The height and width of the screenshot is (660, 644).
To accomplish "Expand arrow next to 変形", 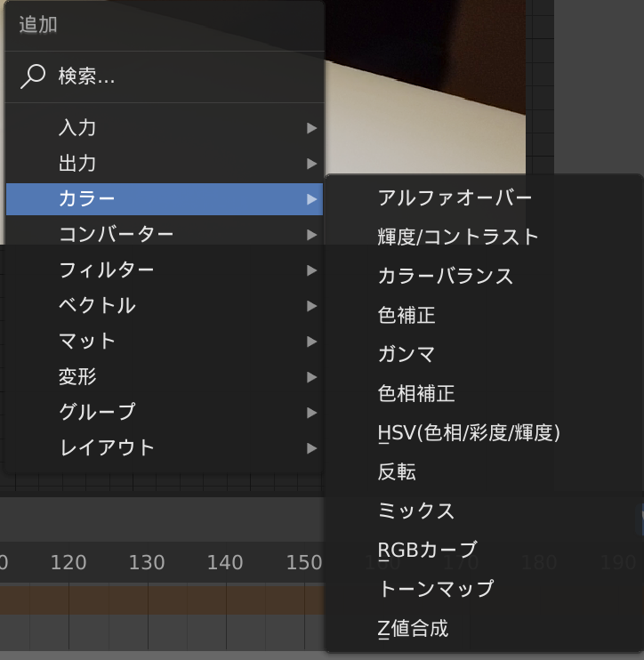I will [x=311, y=377].
